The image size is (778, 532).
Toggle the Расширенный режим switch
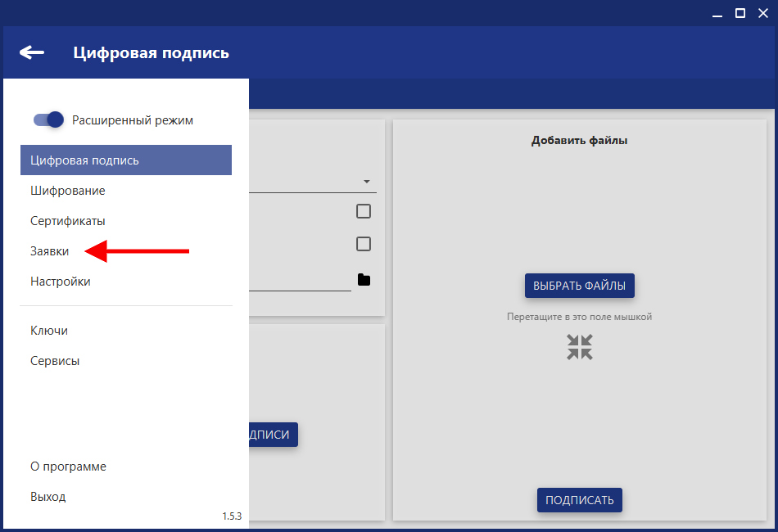tap(48, 120)
